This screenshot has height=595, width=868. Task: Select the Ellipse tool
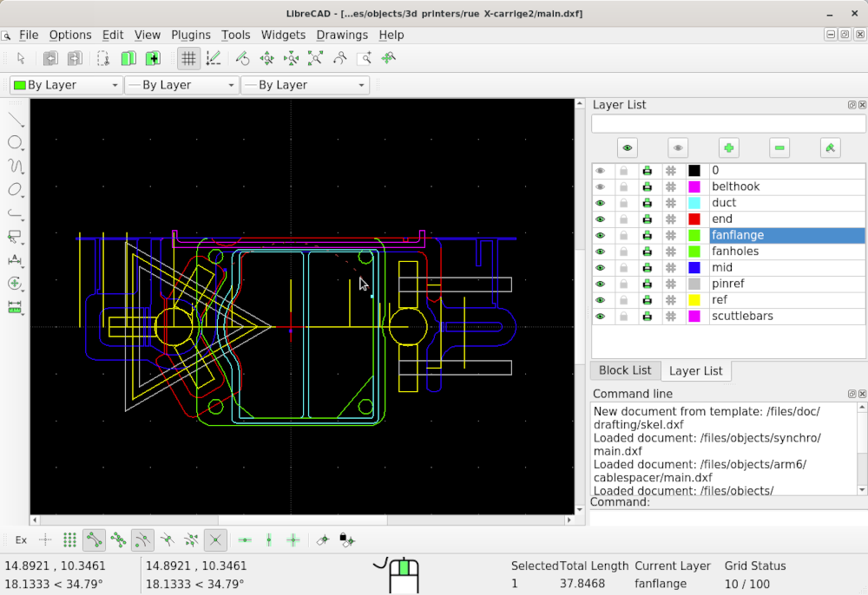tap(13, 190)
